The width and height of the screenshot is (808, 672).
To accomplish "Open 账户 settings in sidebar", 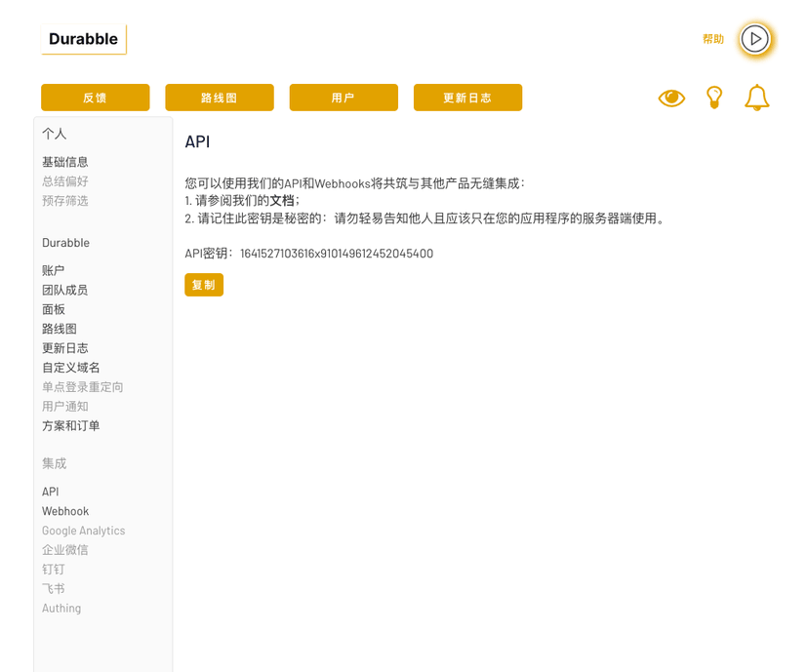I will 53,271.
